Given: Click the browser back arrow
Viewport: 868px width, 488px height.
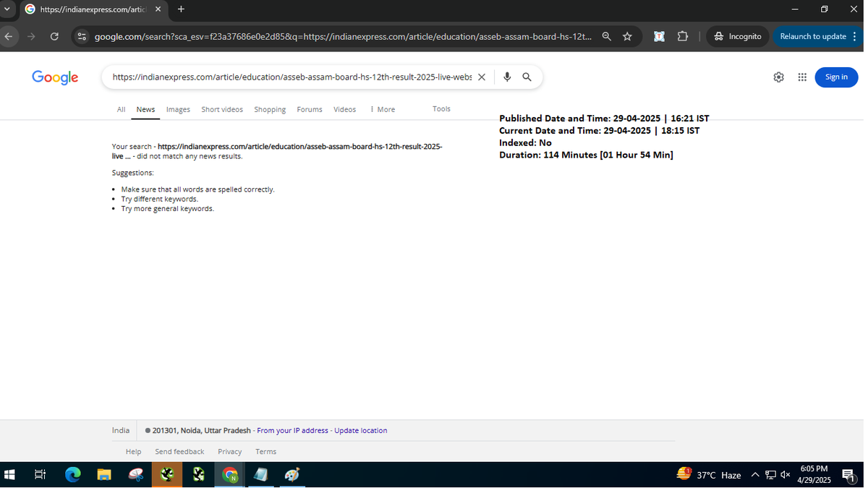Looking at the screenshot, I should point(8,36).
